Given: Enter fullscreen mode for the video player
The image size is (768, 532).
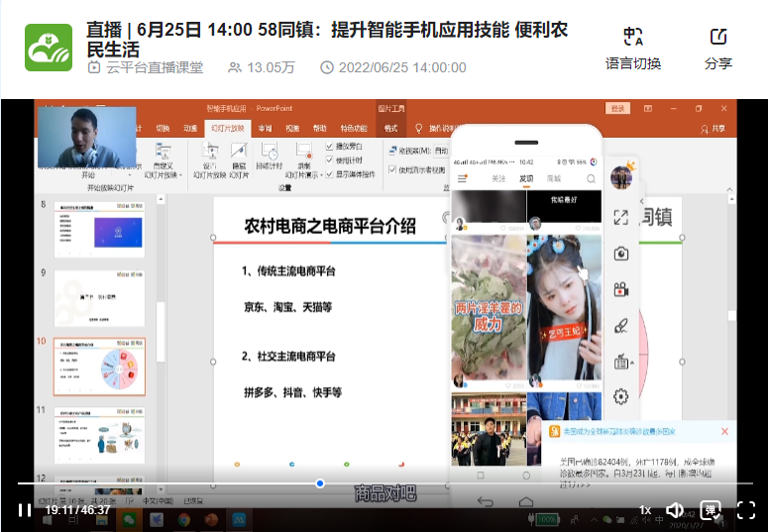Looking at the screenshot, I should [746, 510].
